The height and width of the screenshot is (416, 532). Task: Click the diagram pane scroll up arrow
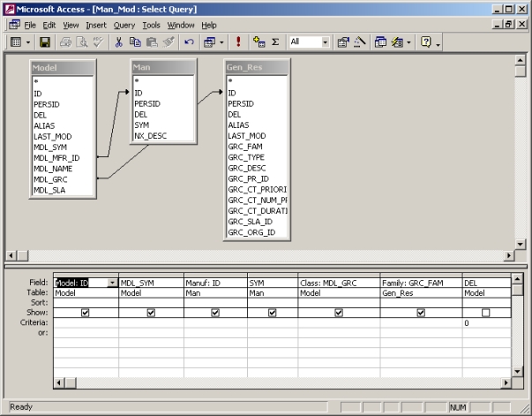tap(520, 60)
